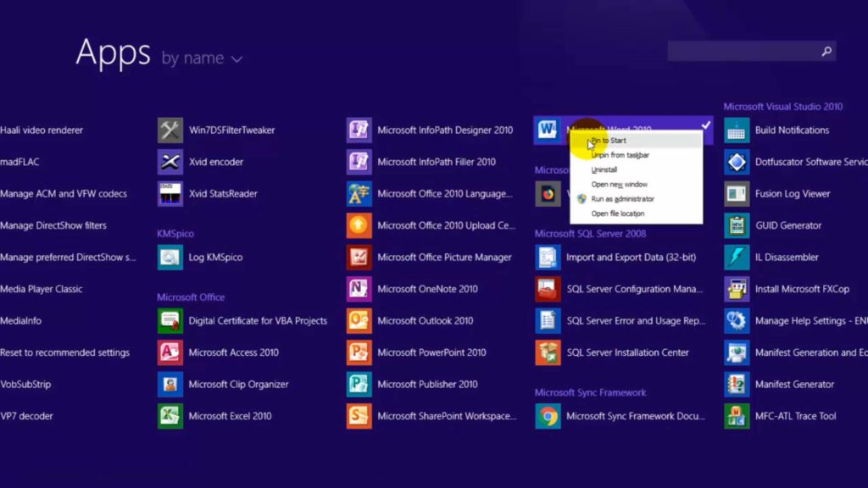Click the Microsoft Word 2010 icon
Screen dimensions: 868x488
pyautogui.click(x=548, y=130)
